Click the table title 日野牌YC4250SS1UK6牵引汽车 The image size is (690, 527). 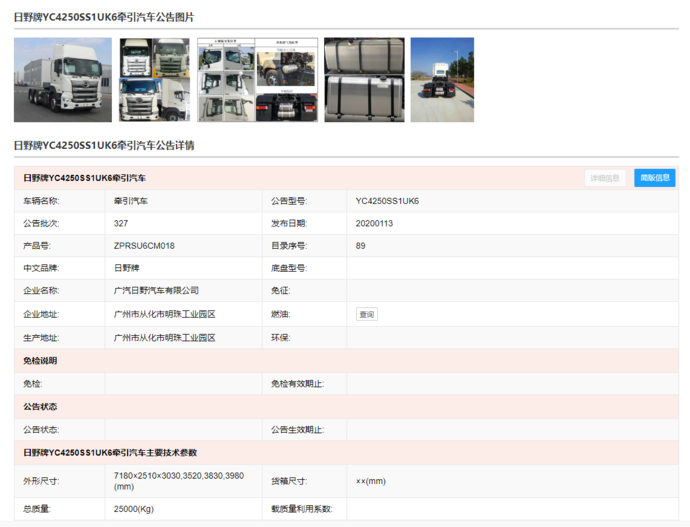tap(84, 178)
